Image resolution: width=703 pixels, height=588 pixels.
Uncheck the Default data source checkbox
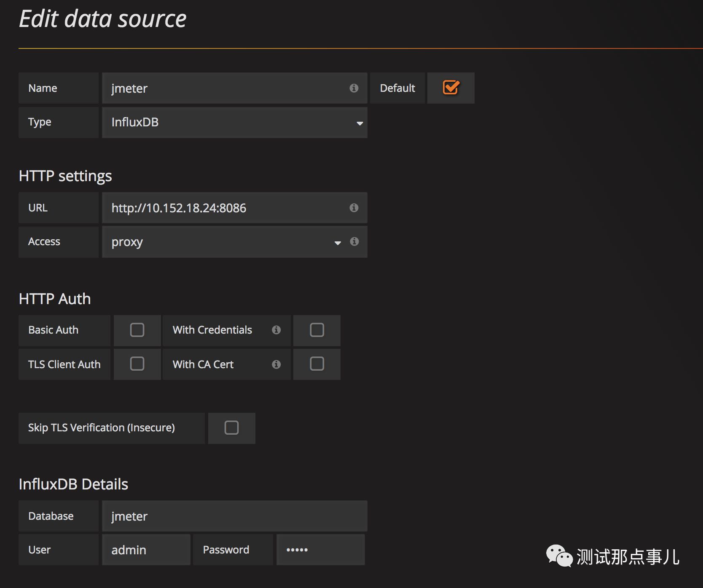(x=451, y=88)
